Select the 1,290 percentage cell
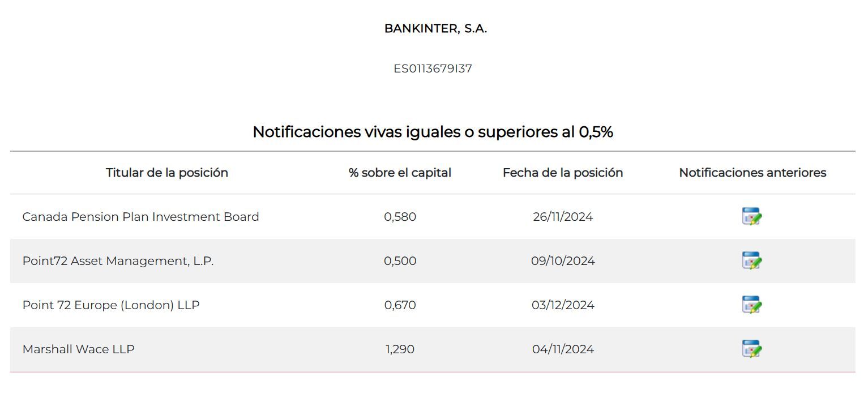 click(400, 349)
